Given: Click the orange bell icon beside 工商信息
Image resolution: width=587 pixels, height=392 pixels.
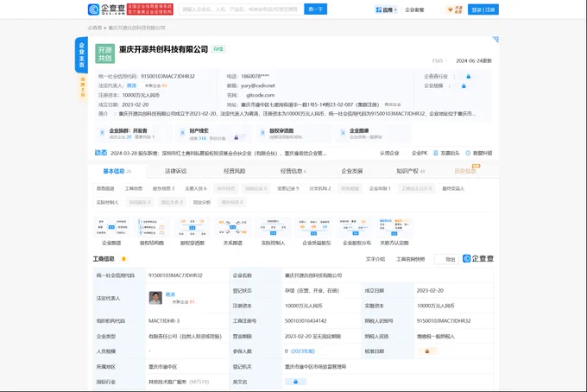Looking at the screenshot, I should 124,259.
